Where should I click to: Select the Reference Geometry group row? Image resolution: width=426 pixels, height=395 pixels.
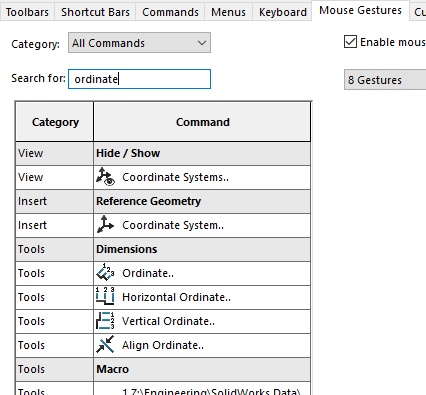point(163,201)
